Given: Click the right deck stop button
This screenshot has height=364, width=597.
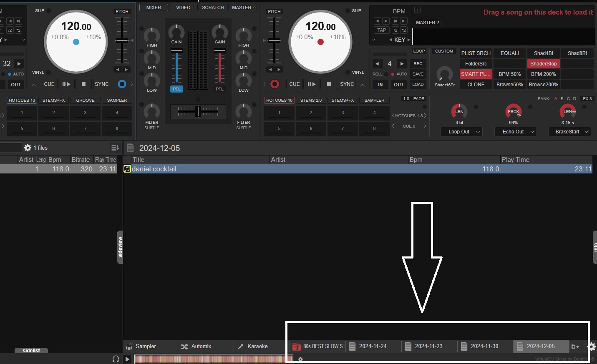Looking at the screenshot, I should point(329,84).
